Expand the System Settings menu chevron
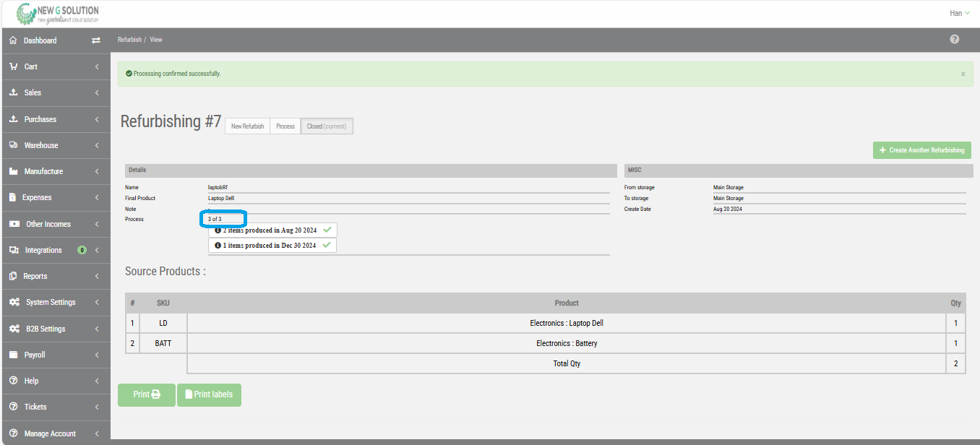 coord(97,302)
